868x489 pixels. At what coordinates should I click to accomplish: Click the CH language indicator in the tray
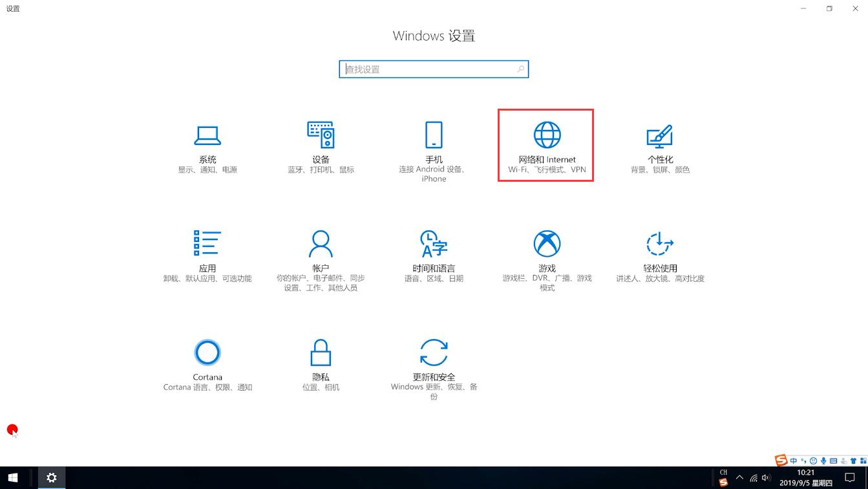coord(723,472)
